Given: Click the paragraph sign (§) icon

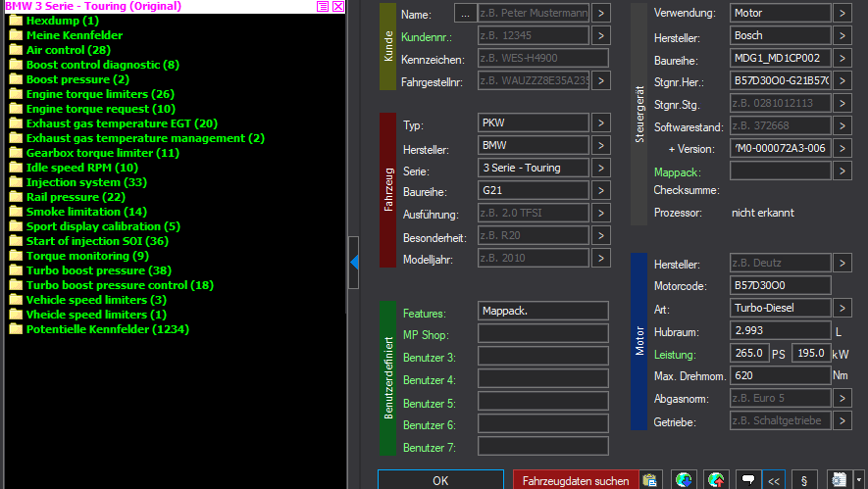Looking at the screenshot, I should pos(803,480).
